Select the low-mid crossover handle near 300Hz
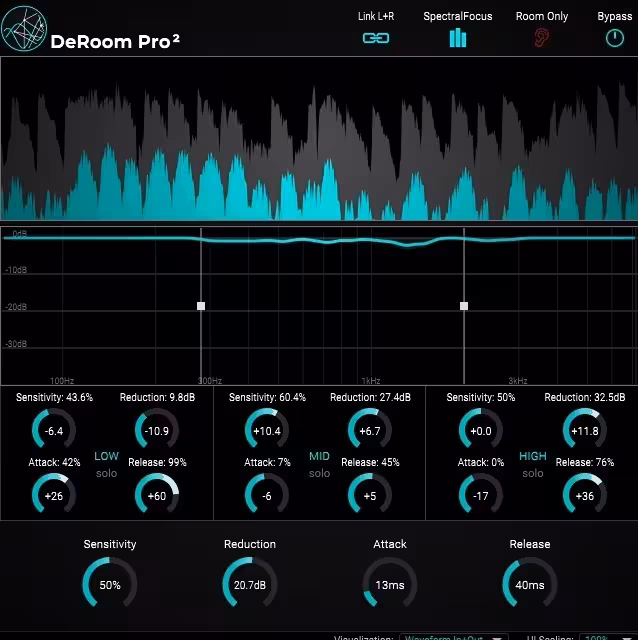 coord(201,306)
